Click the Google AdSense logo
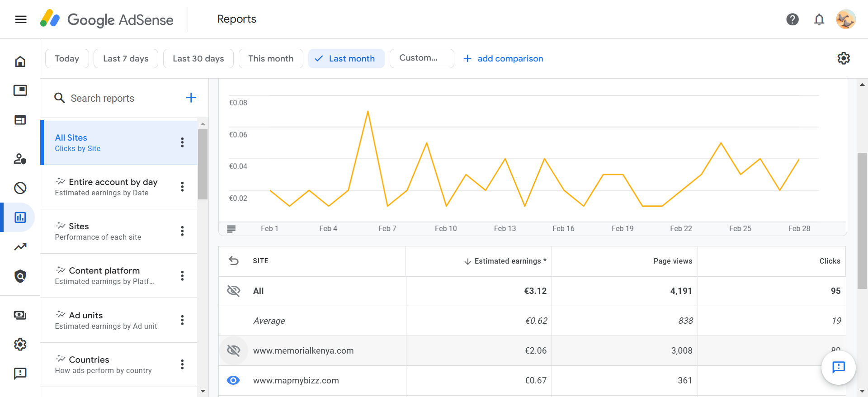This screenshot has width=868, height=397. point(107,19)
